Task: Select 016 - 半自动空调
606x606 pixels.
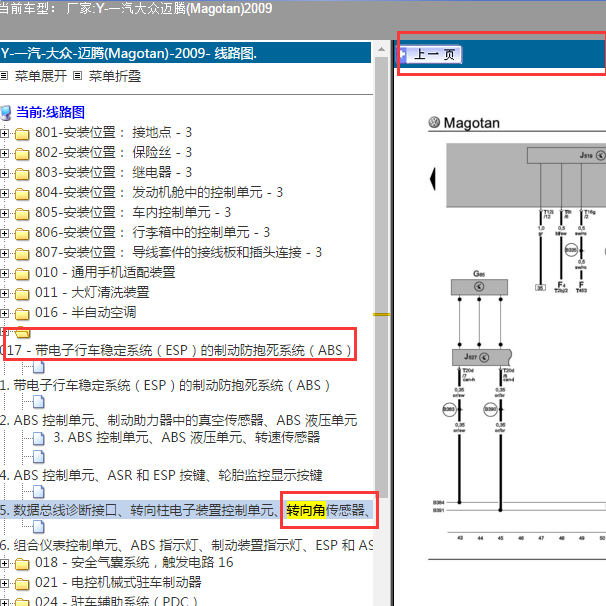Action: [x=85, y=313]
